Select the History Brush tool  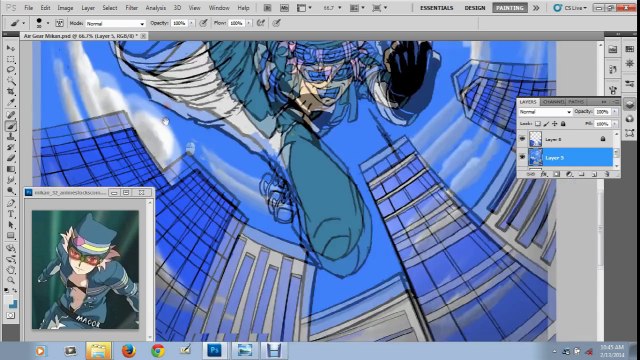point(11,147)
